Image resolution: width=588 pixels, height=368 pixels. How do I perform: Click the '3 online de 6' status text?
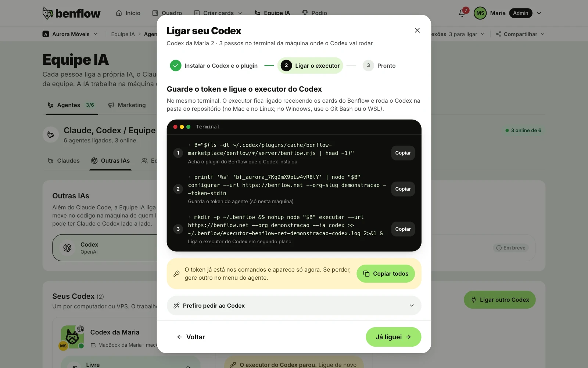tap(523, 131)
